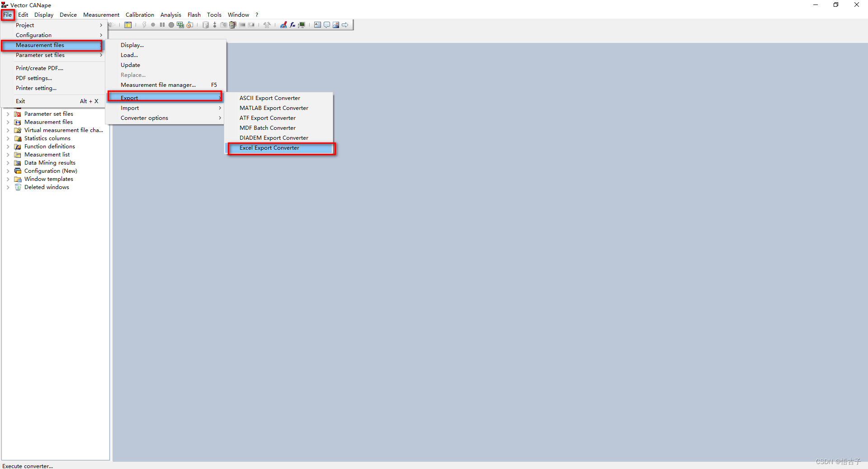This screenshot has width=868, height=469.
Task: Select ATF Export Converter
Action: [279, 118]
